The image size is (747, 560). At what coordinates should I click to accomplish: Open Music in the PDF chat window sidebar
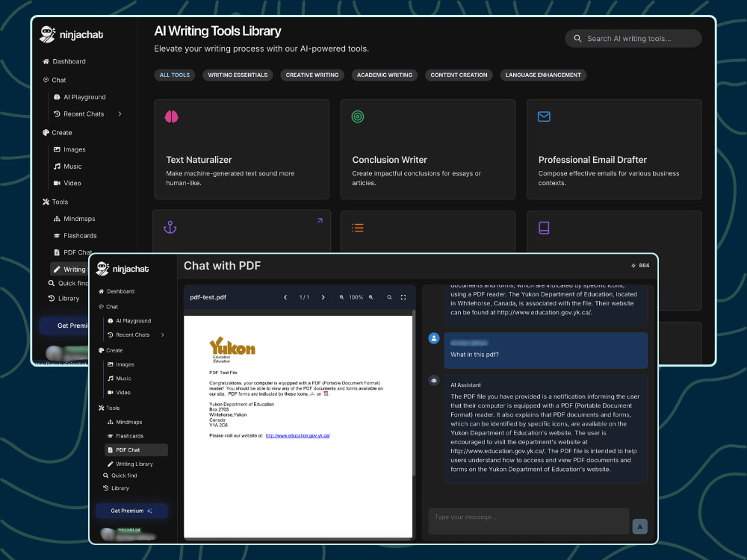pyautogui.click(x=119, y=379)
